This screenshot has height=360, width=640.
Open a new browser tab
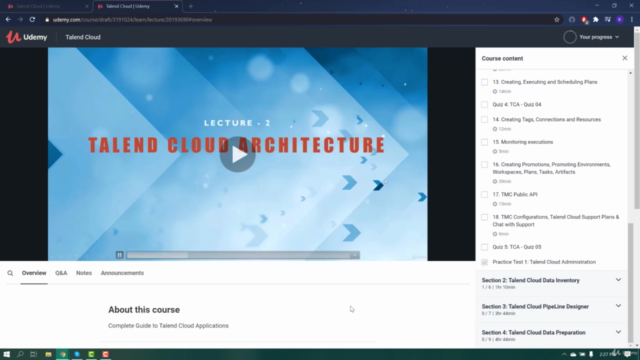coord(191,6)
